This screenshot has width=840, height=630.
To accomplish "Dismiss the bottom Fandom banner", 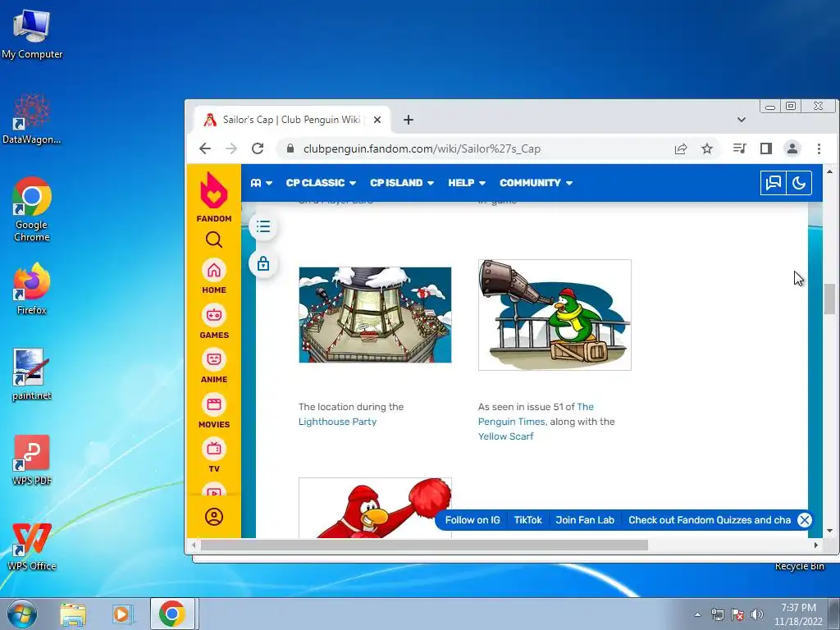I will [x=804, y=520].
